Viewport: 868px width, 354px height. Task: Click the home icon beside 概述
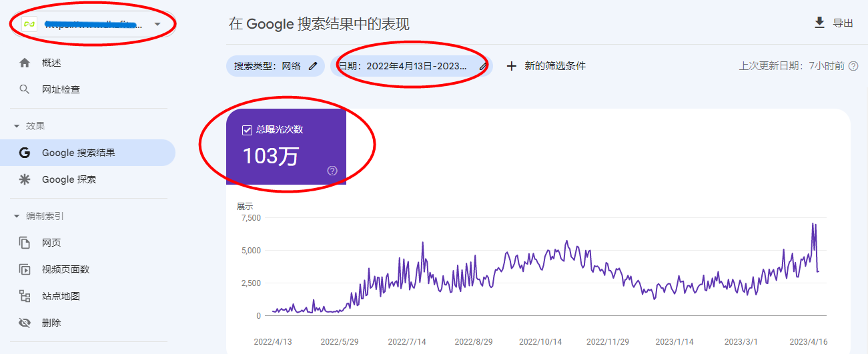[25, 63]
